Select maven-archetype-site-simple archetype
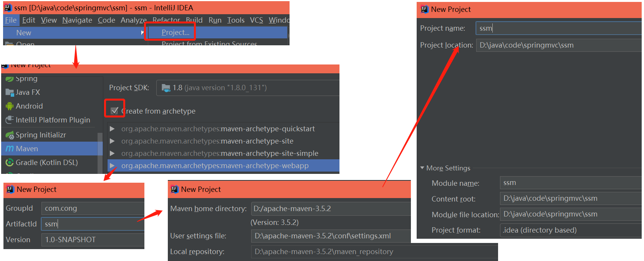This screenshot has height=261, width=644. (x=220, y=153)
